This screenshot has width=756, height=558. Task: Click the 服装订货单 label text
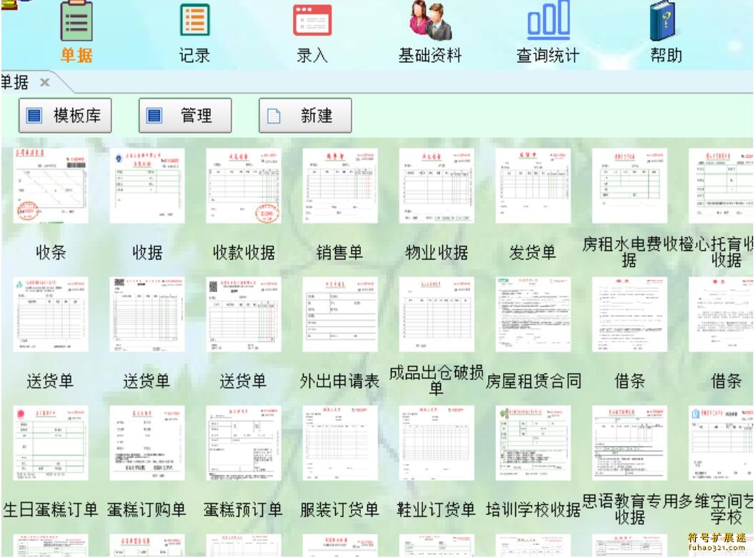pos(339,509)
